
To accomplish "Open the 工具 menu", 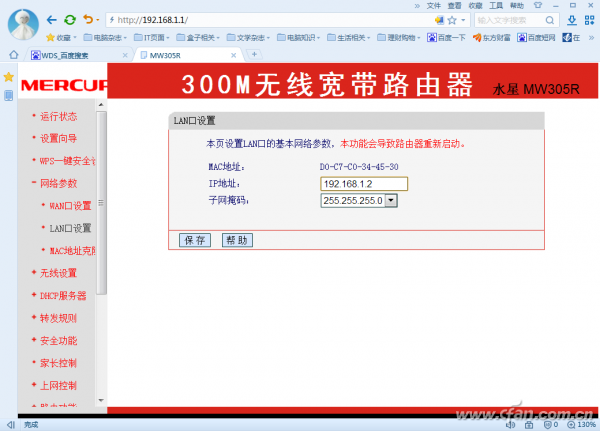I will (x=496, y=5).
